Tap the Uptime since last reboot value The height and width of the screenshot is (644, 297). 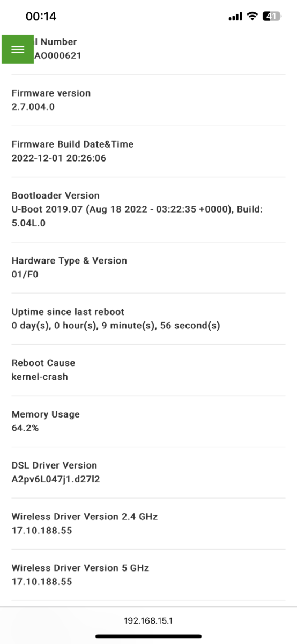click(x=116, y=326)
